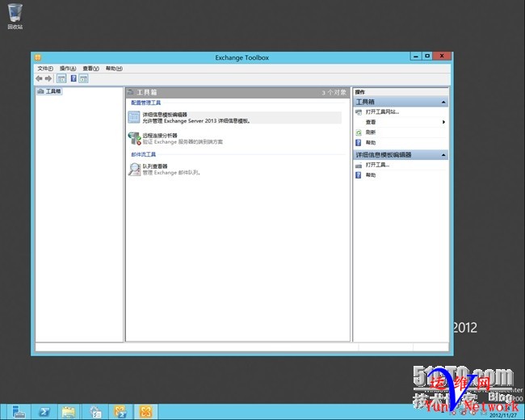Open the 操作(A) menu
This screenshot has height=420, width=525.
coord(68,69)
